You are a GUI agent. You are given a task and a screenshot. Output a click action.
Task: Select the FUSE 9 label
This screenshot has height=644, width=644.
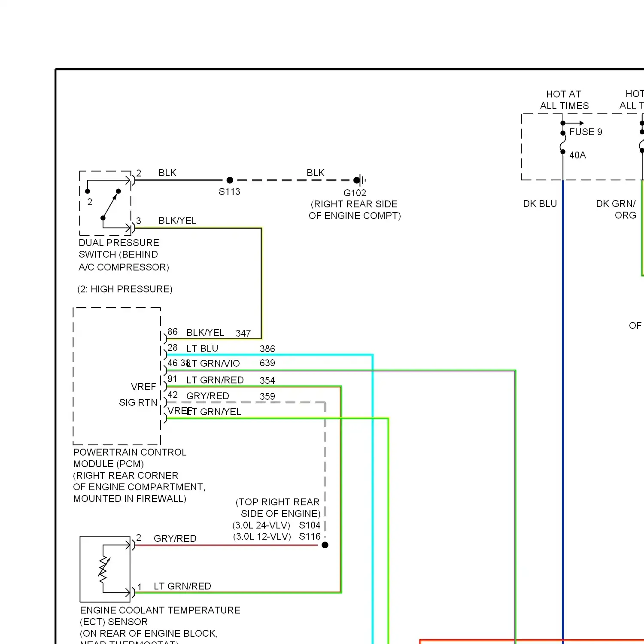(x=586, y=132)
